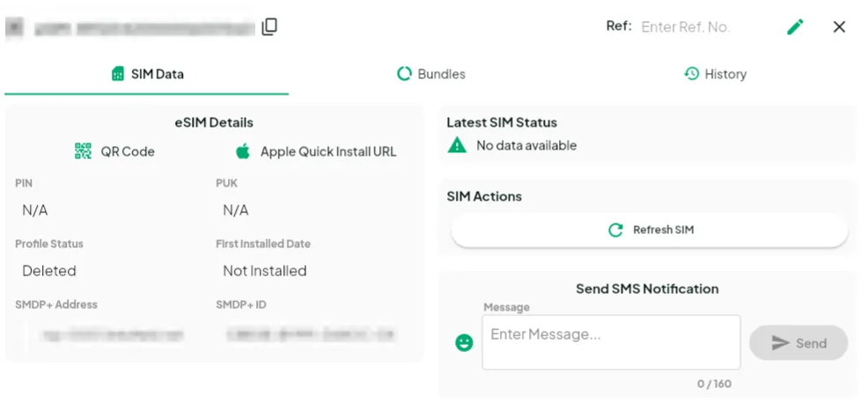
Task: Open the Apple Quick Install URL link
Action: (x=327, y=151)
